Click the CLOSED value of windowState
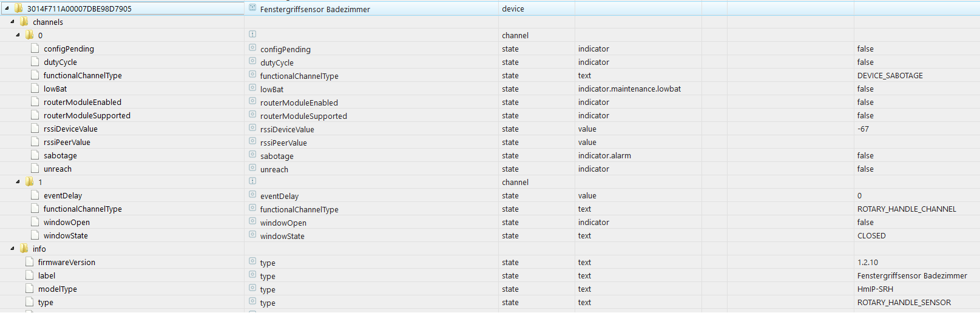The width and height of the screenshot is (980, 313). tap(871, 235)
